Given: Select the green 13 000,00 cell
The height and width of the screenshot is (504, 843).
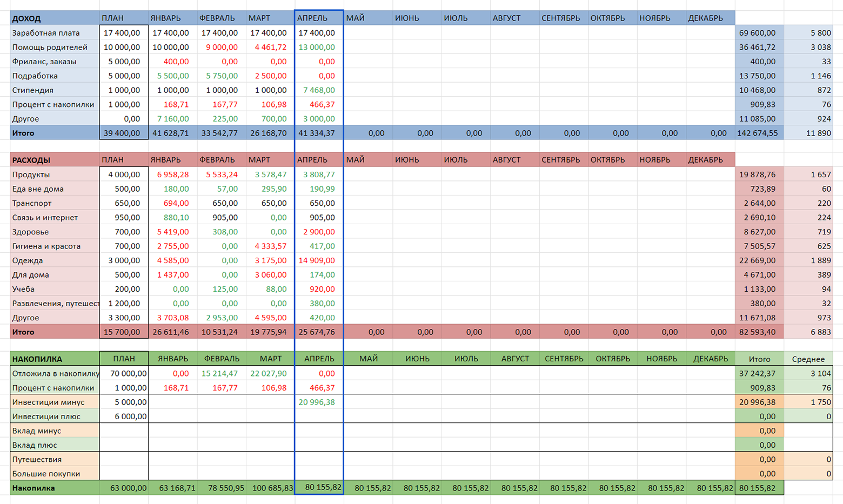Looking at the screenshot, I should pos(319,47).
